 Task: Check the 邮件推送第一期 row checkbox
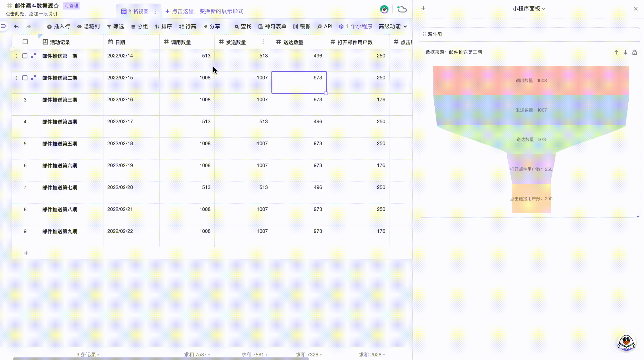tap(25, 56)
